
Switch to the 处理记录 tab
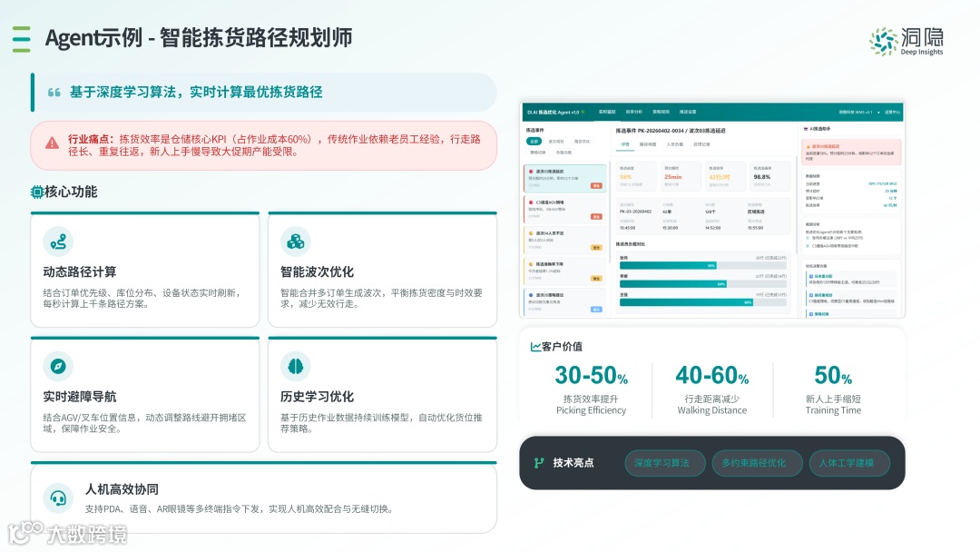(701, 144)
